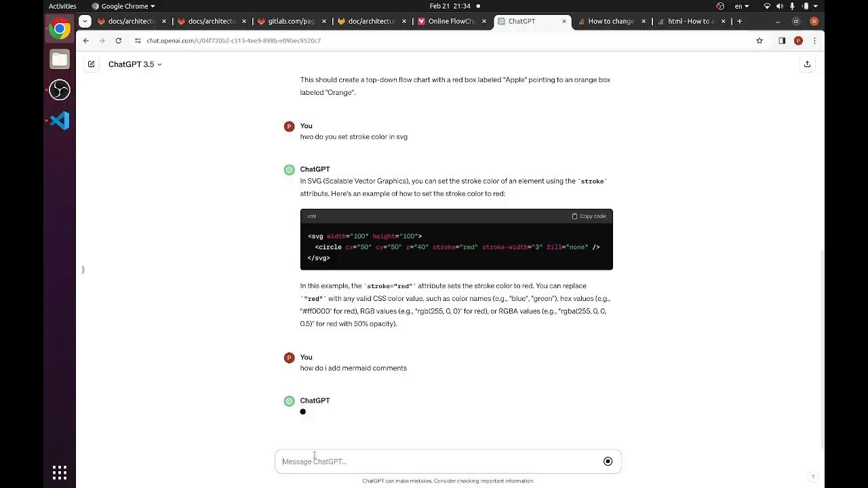This screenshot has width=868, height=488.
Task: Close the gitlab.com/pag tab
Action: [323, 21]
